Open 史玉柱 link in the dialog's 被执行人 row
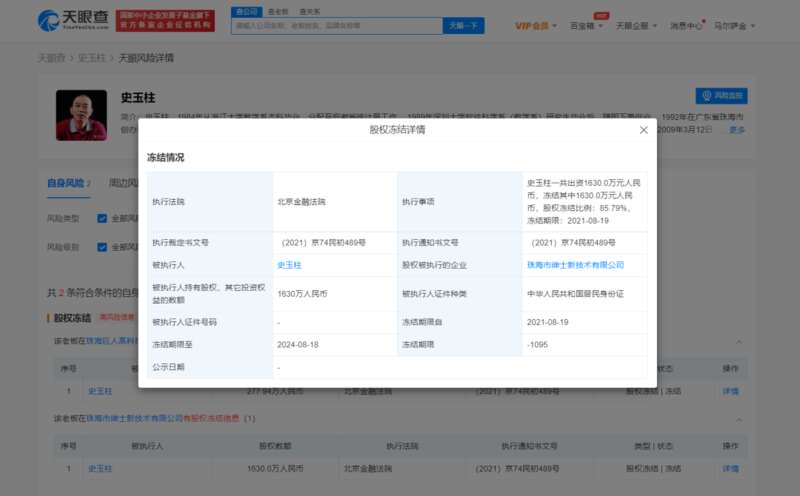The height and width of the screenshot is (496, 800). point(289,265)
